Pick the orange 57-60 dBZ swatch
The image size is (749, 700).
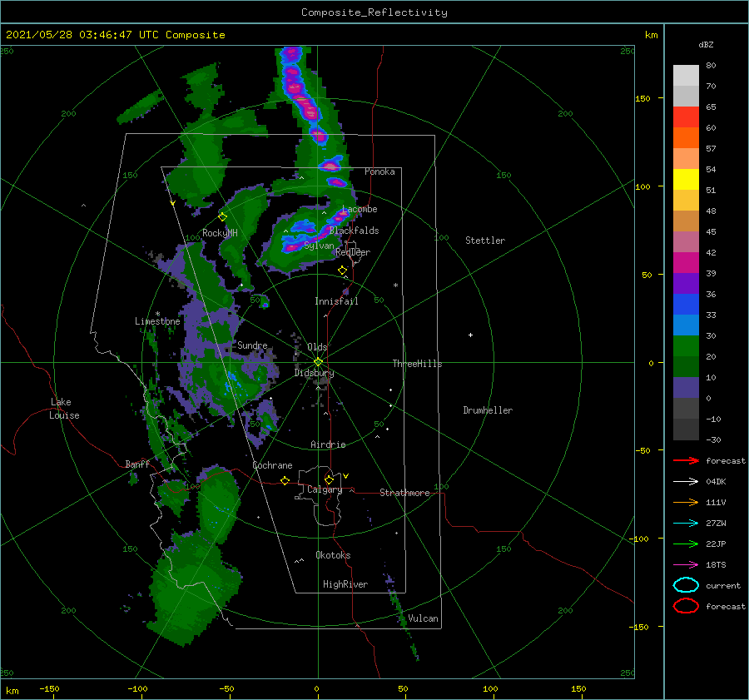(x=686, y=138)
